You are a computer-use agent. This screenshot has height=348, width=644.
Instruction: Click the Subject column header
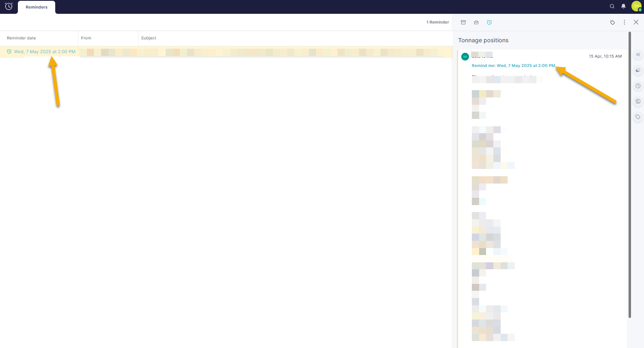149,38
